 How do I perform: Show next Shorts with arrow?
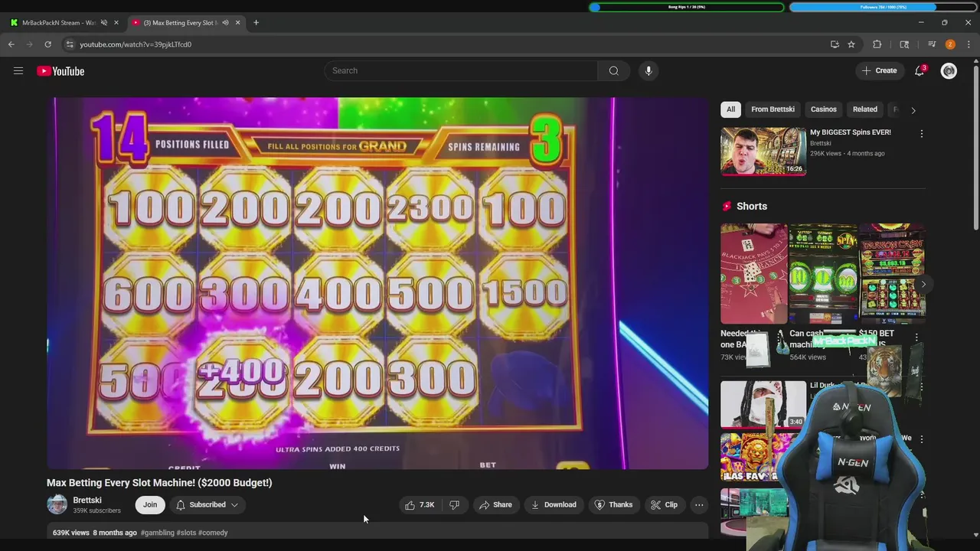(923, 284)
